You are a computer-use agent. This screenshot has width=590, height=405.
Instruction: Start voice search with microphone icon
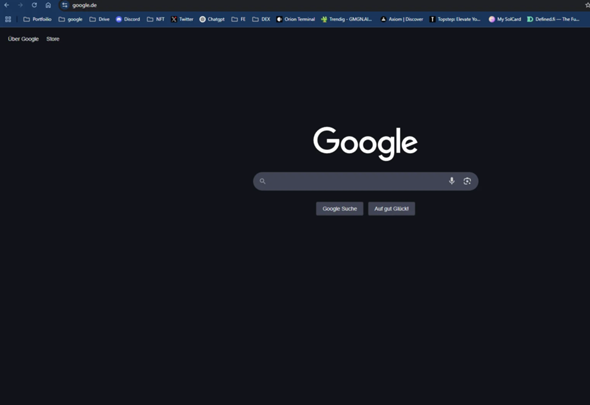452,181
